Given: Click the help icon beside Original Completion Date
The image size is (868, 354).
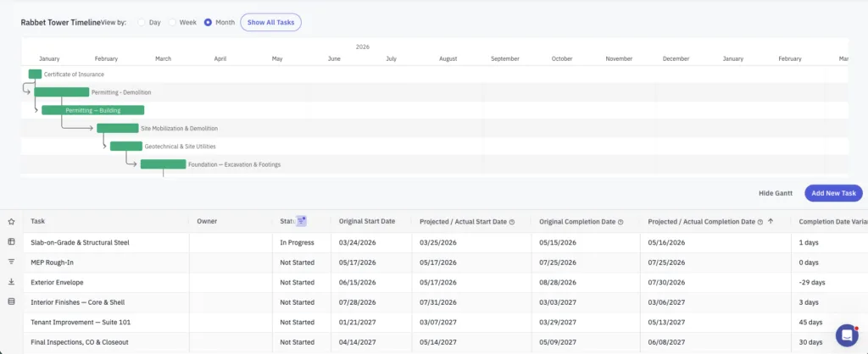Looking at the screenshot, I should pyautogui.click(x=620, y=222).
